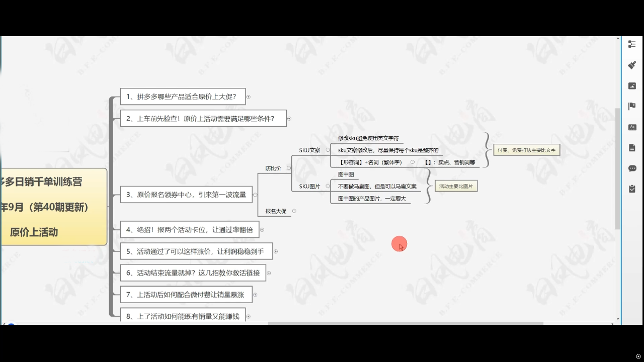Click the round icon in bottom-right corner
Image resolution: width=644 pixels, height=362 pixels.
(638, 356)
